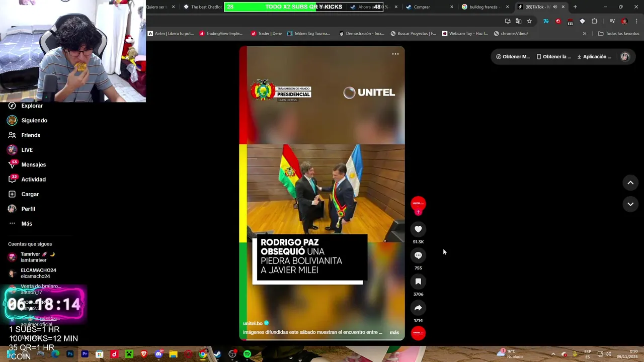Viewport: 644px width, 362px height.
Task: Open Perfil in the sidebar
Action: click(22, 209)
